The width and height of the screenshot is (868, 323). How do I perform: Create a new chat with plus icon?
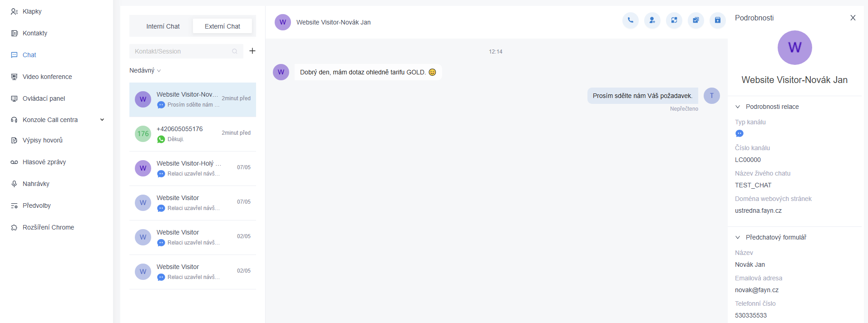coord(252,51)
